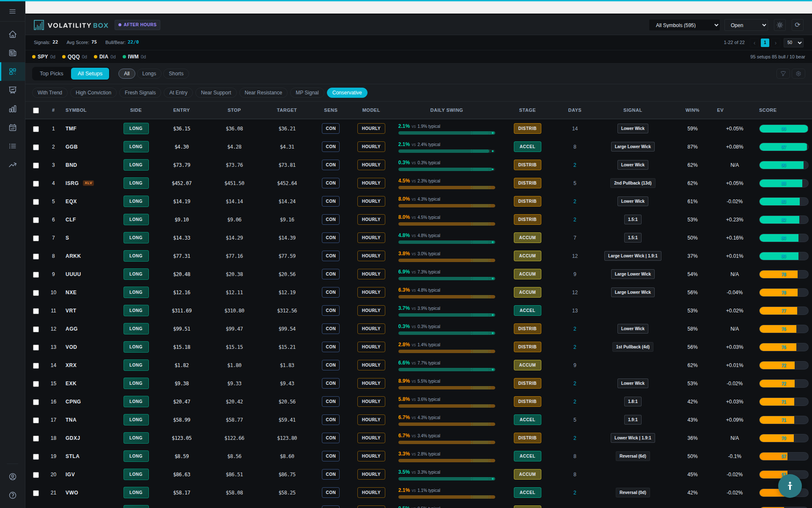Viewport: 812px width, 508px height.
Task: Check the ARKK row checkbox
Action: point(36,256)
